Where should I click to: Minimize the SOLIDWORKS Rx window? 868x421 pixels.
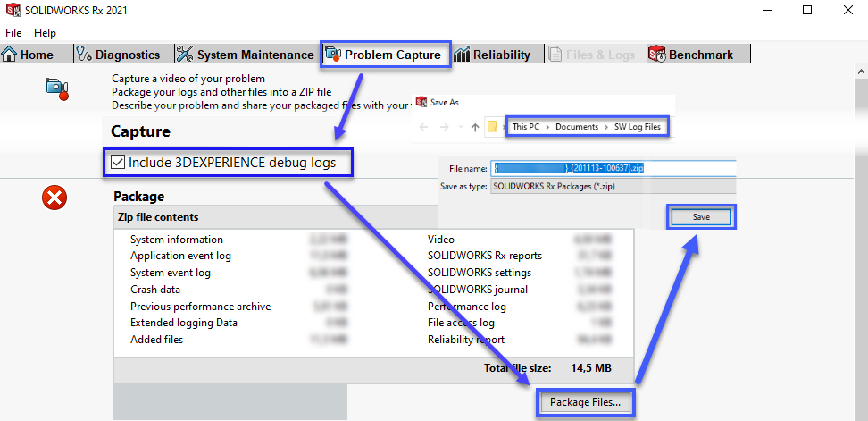767,10
